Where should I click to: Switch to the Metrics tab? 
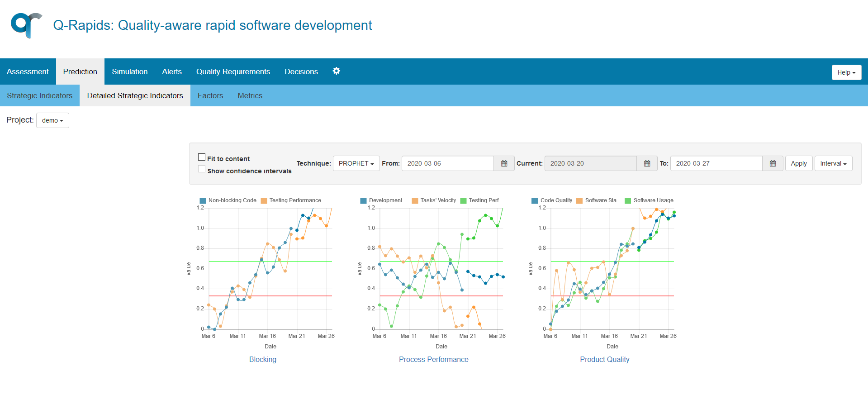click(250, 95)
